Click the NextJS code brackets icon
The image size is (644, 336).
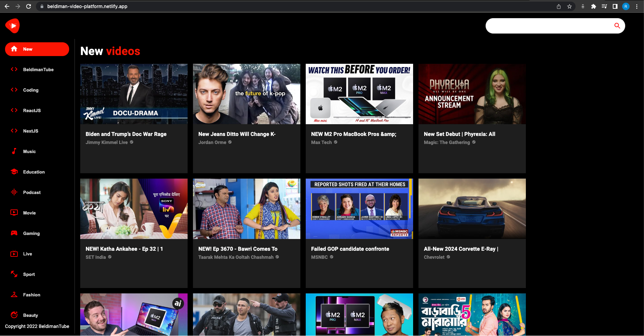14,131
